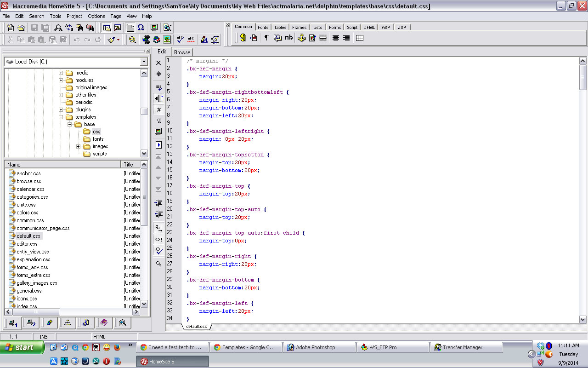Toggle word wrap in the editor gutter
The height and width of the screenshot is (368, 588).
[x=158, y=87]
